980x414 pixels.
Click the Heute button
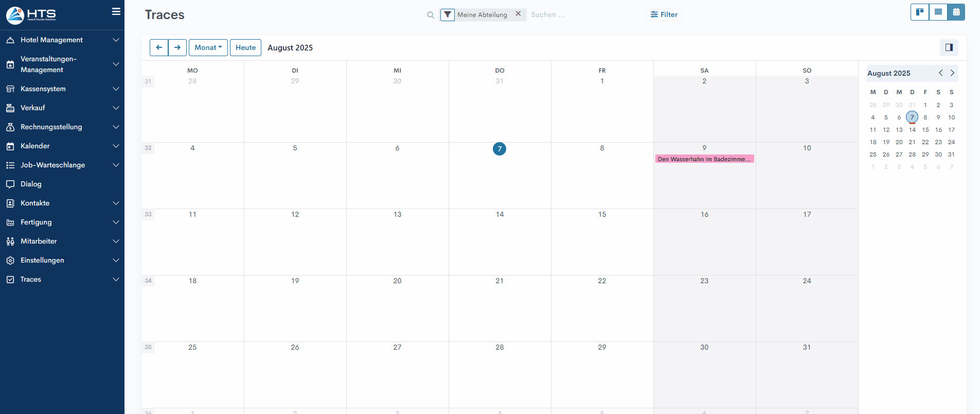[x=245, y=48]
